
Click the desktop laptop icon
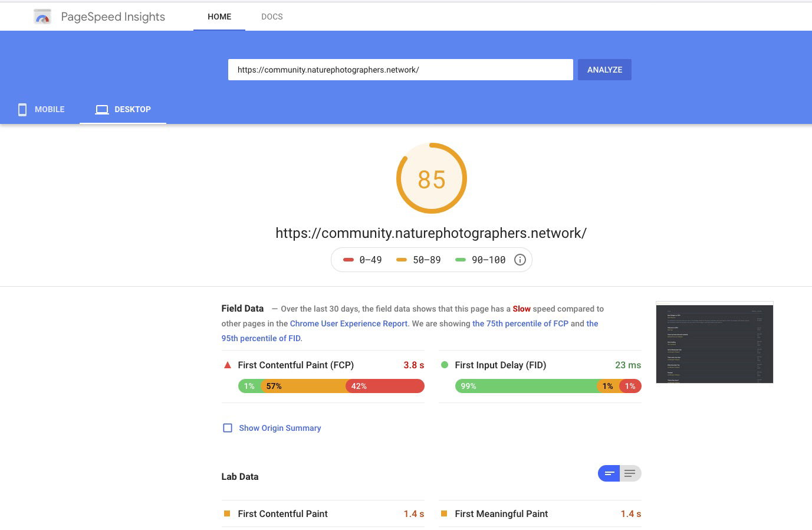(102, 109)
